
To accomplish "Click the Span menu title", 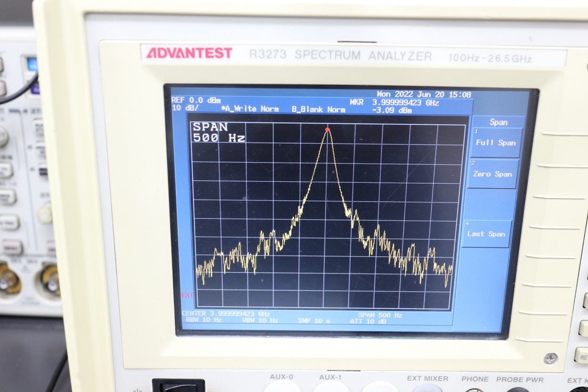I will 498,122.
